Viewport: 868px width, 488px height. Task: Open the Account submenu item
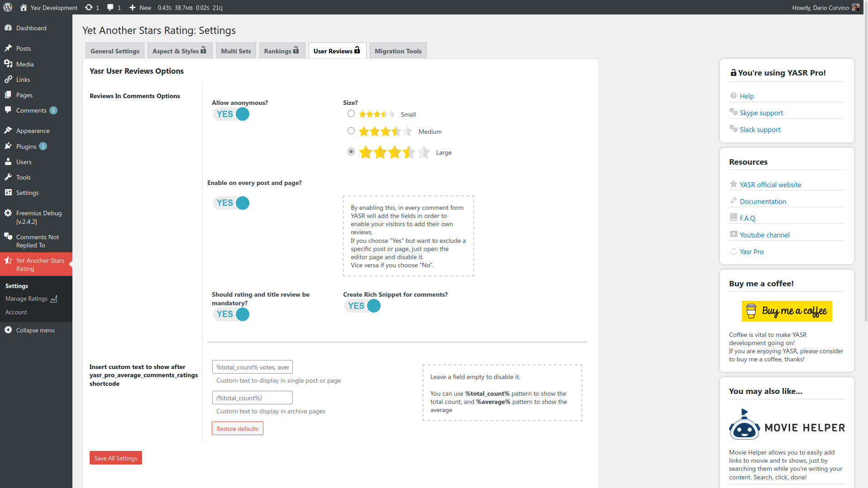point(16,312)
